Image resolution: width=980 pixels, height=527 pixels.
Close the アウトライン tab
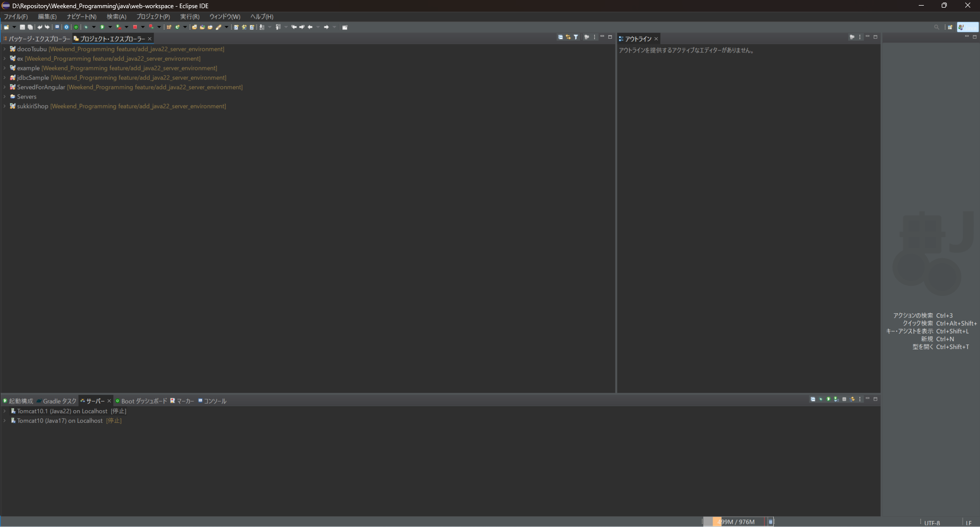pos(656,39)
